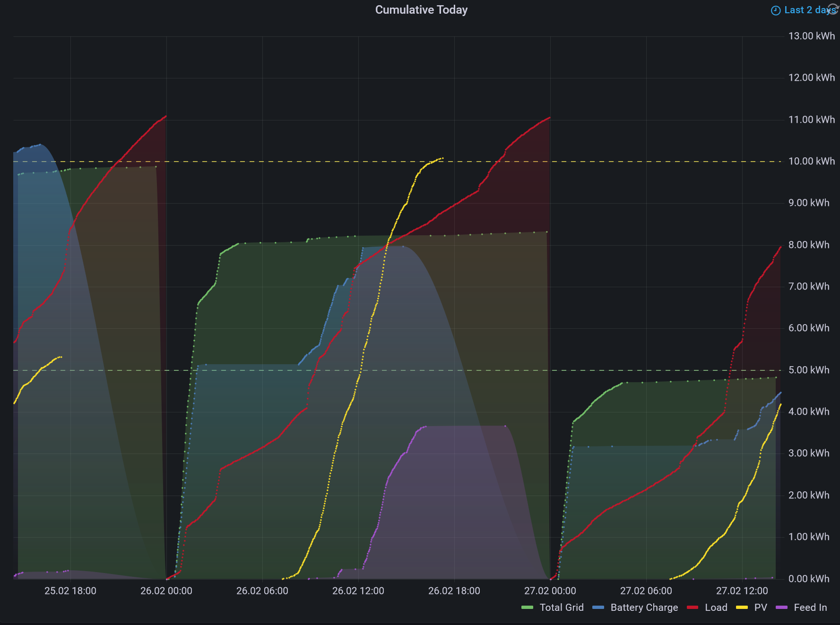The height and width of the screenshot is (625, 840).
Task: Click the 2.00 kWh axis label
Action: [x=808, y=495]
